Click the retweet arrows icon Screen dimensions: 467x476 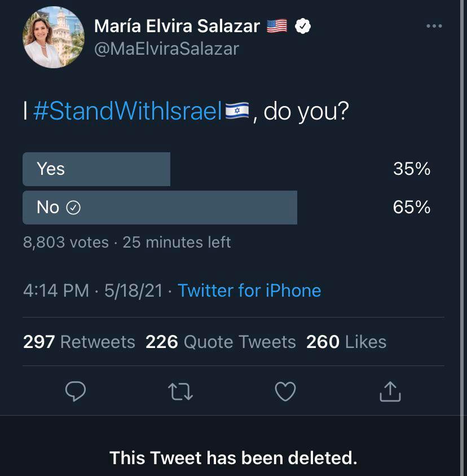click(181, 391)
